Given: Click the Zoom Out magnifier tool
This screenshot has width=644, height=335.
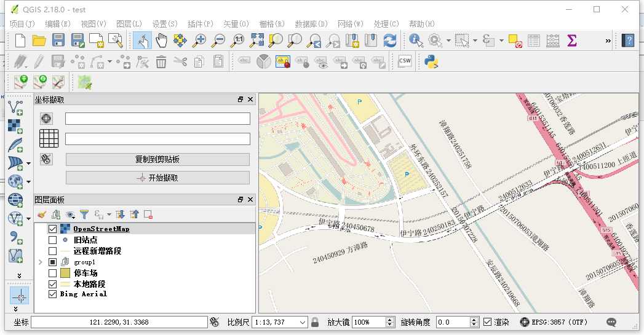Looking at the screenshot, I should click(218, 40).
